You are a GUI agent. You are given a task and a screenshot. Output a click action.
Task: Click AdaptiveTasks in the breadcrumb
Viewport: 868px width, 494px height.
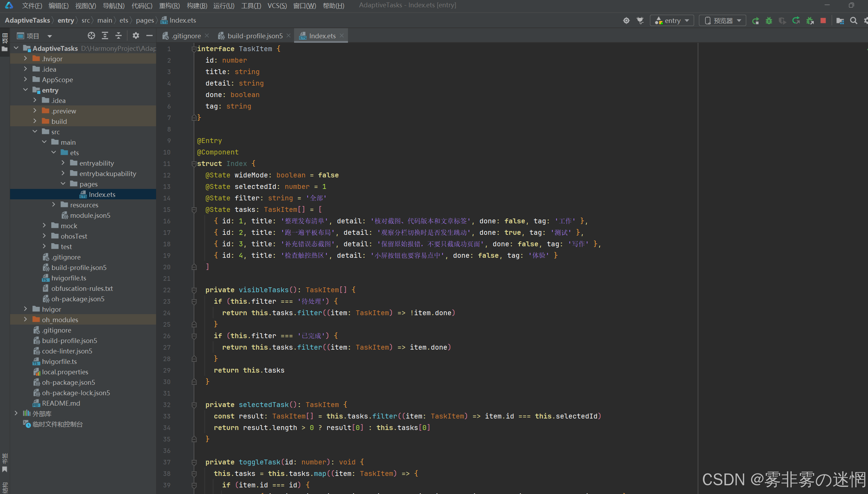[x=27, y=21]
